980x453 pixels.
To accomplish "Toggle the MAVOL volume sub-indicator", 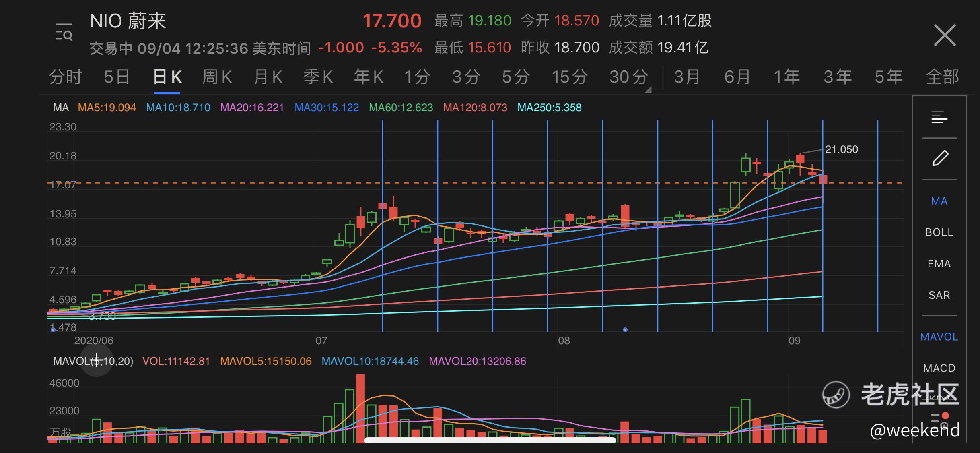I will click(939, 337).
